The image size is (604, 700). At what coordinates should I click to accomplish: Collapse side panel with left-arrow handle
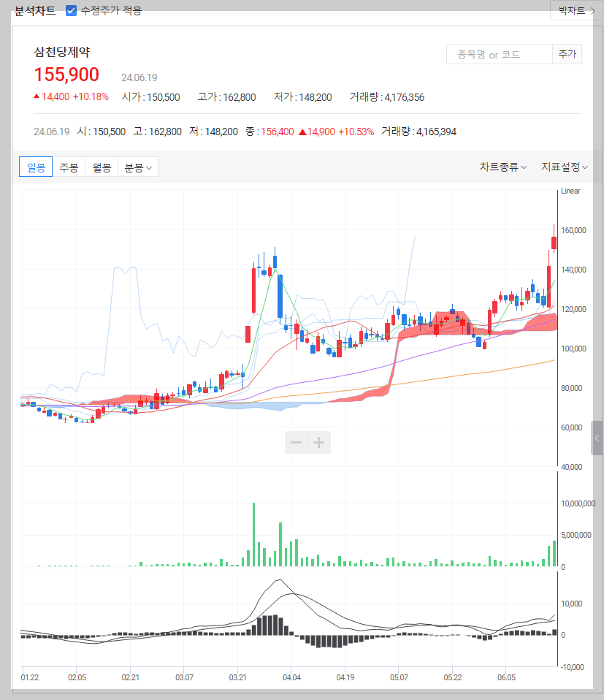pyautogui.click(x=597, y=438)
